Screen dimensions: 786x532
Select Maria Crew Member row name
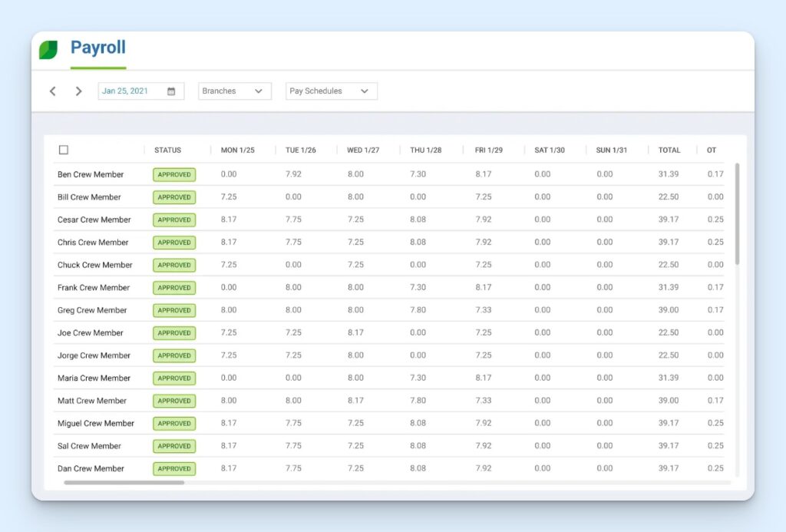coord(94,378)
